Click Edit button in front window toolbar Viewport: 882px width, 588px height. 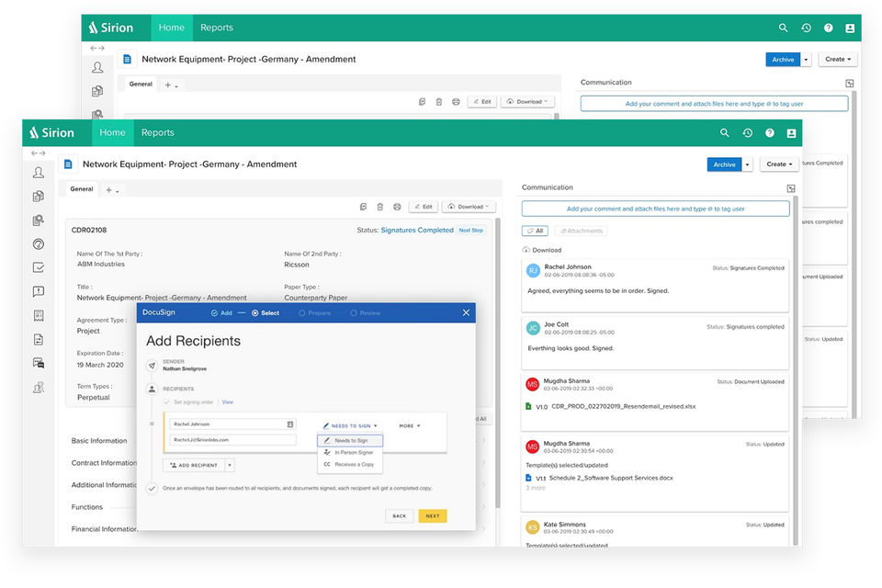coord(424,207)
